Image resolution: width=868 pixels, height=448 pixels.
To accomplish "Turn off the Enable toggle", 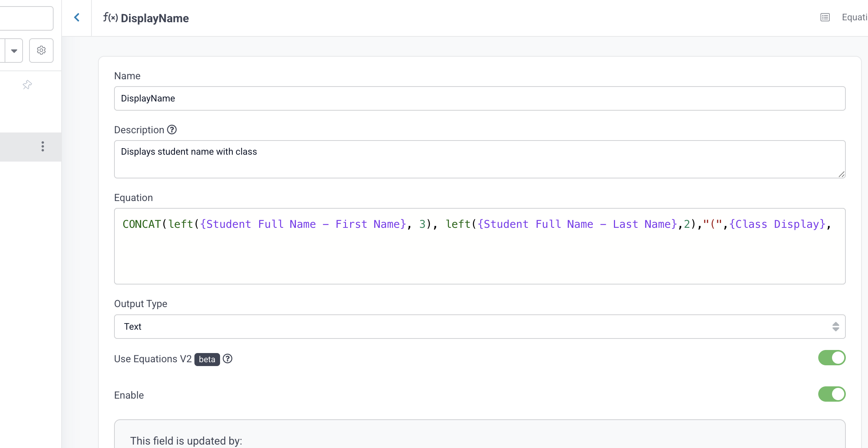I will tap(832, 394).
